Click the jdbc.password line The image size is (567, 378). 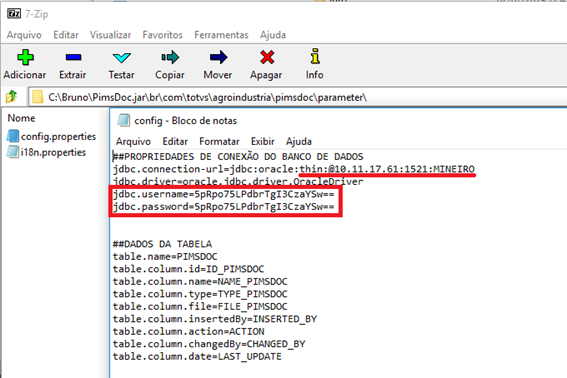[x=223, y=207]
